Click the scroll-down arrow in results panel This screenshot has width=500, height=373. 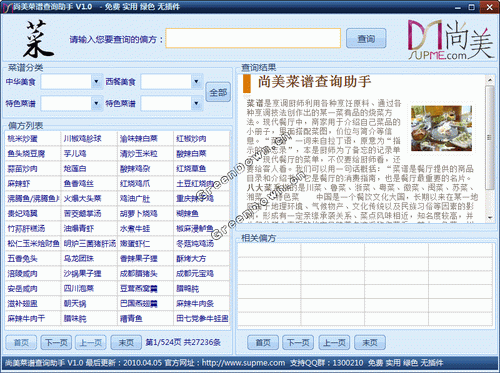pos(490,217)
